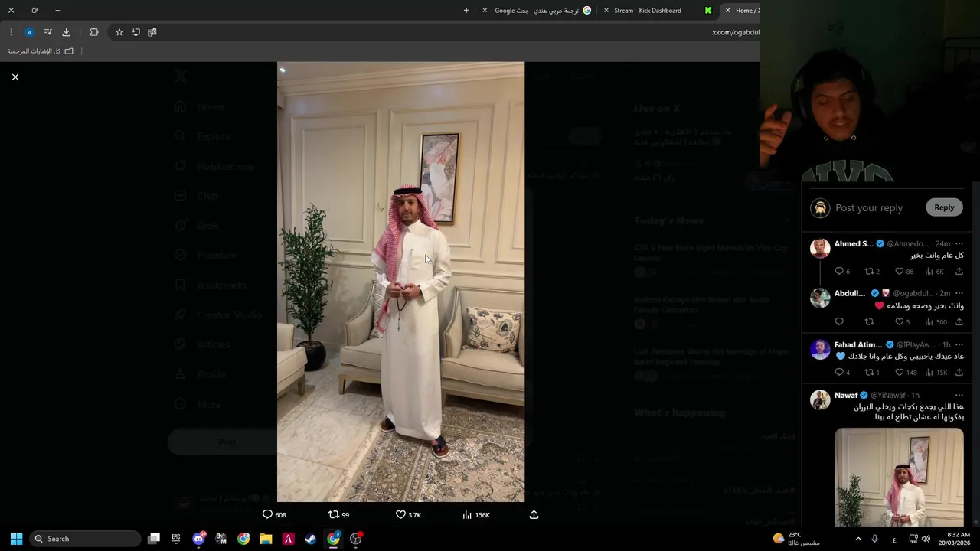Reply to the @ogabdul comment
The image size is (980, 551).
click(x=839, y=322)
